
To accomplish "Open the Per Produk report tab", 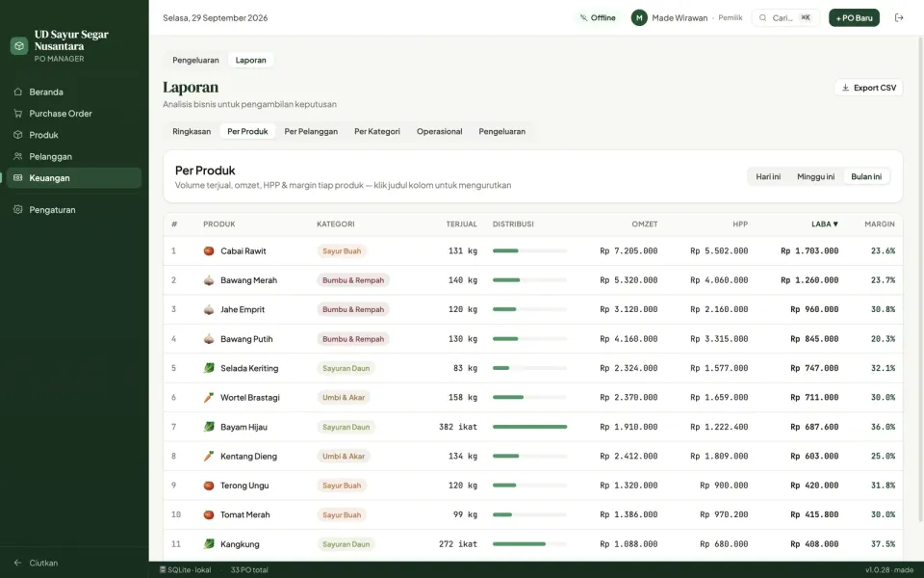I will pyautogui.click(x=247, y=132).
